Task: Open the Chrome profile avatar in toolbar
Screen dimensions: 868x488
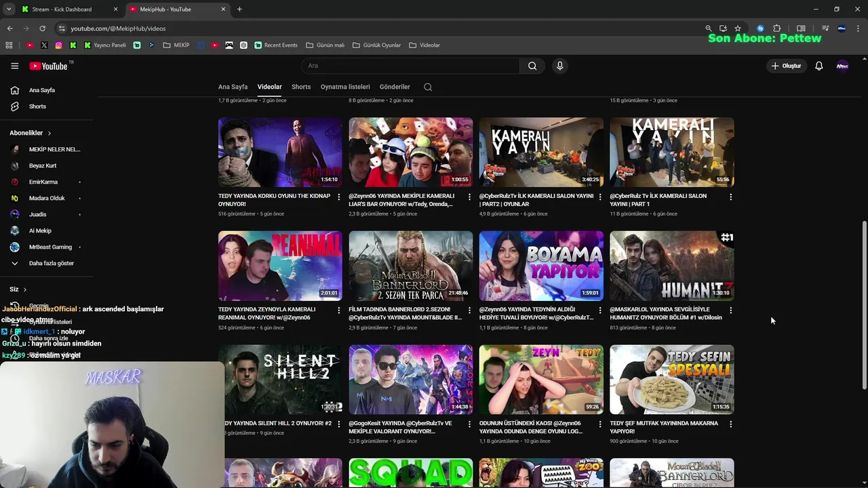Action: pyautogui.click(x=842, y=28)
